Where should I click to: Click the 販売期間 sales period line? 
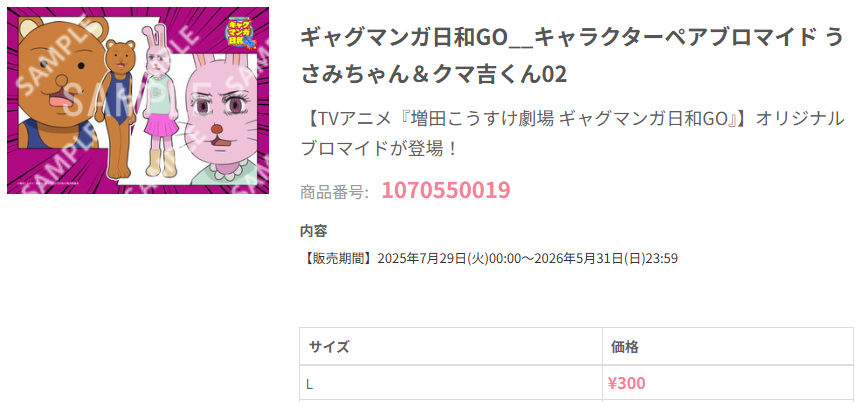pyautogui.click(x=489, y=259)
